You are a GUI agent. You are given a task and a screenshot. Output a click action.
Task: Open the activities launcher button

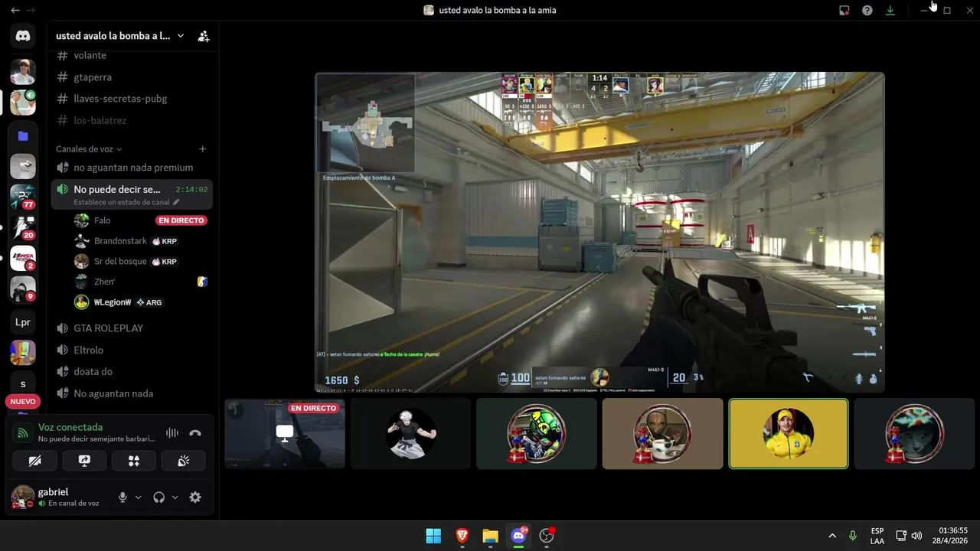(x=134, y=461)
